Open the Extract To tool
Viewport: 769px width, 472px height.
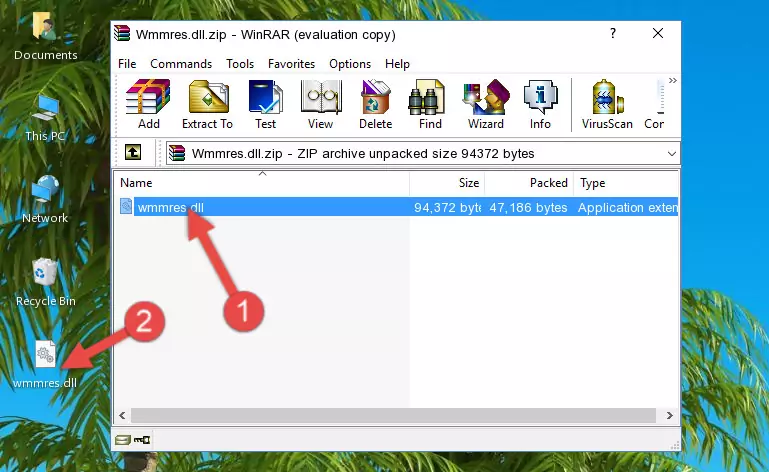(207, 105)
